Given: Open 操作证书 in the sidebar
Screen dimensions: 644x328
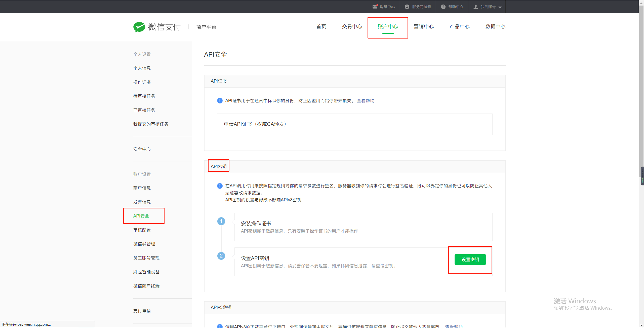Looking at the screenshot, I should (142, 82).
